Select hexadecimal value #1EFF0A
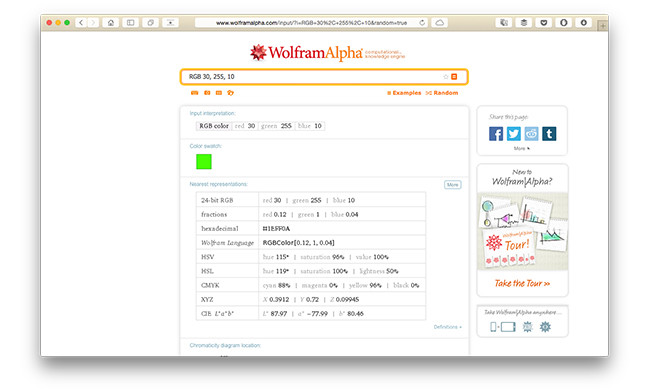The width and height of the screenshot is (650, 392). (x=276, y=229)
